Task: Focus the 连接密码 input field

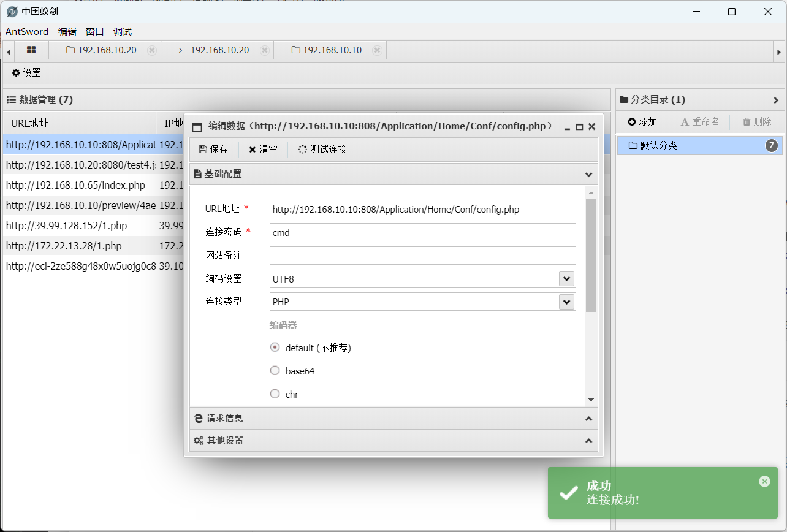Action: [x=423, y=232]
